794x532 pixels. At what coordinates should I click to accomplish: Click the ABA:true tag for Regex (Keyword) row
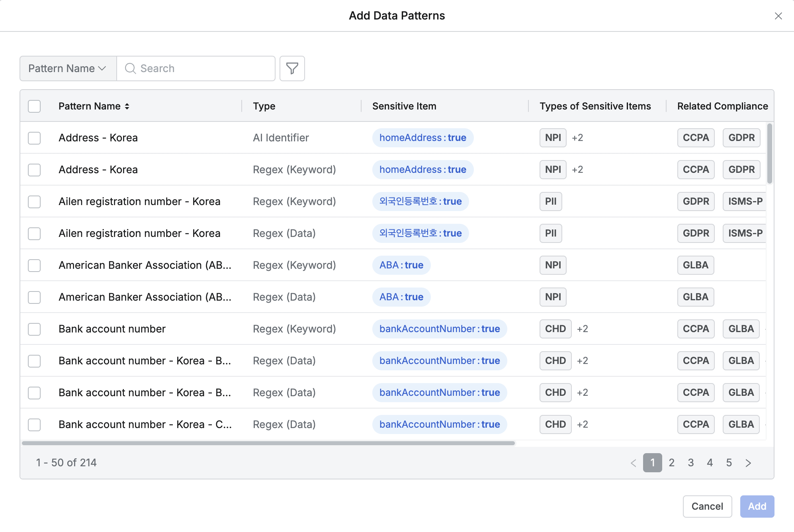click(x=401, y=265)
